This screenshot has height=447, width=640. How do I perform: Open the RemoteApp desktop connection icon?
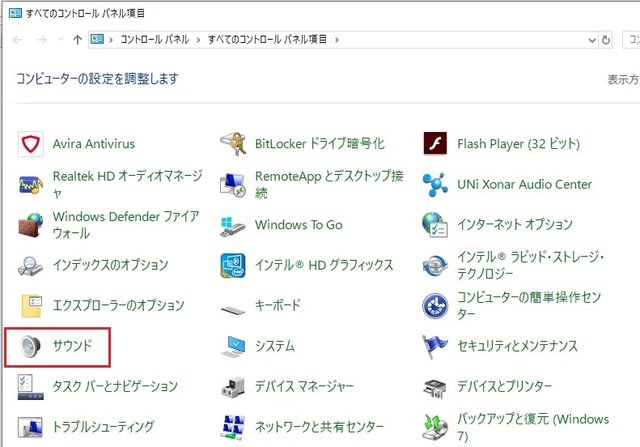(x=233, y=185)
